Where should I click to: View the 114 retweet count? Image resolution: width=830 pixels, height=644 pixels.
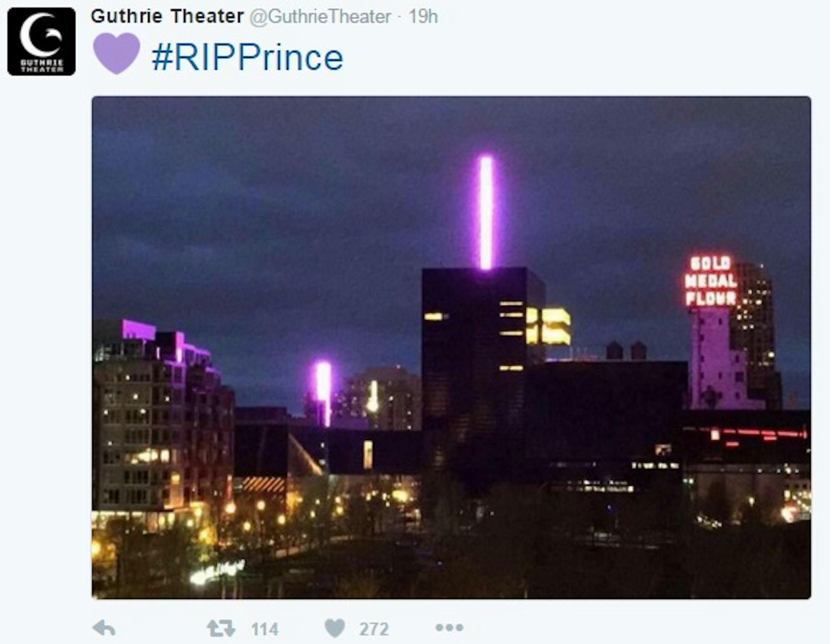click(265, 629)
